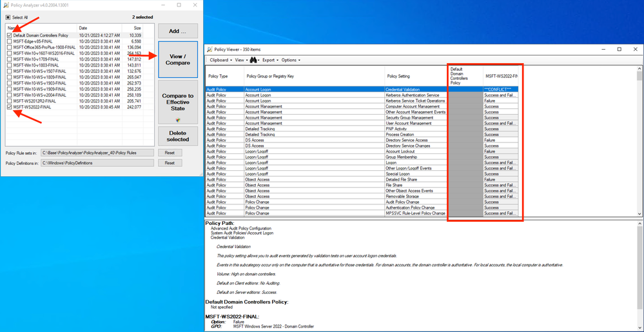Click the MSFT-WS2022-FIN column header

(x=501, y=77)
